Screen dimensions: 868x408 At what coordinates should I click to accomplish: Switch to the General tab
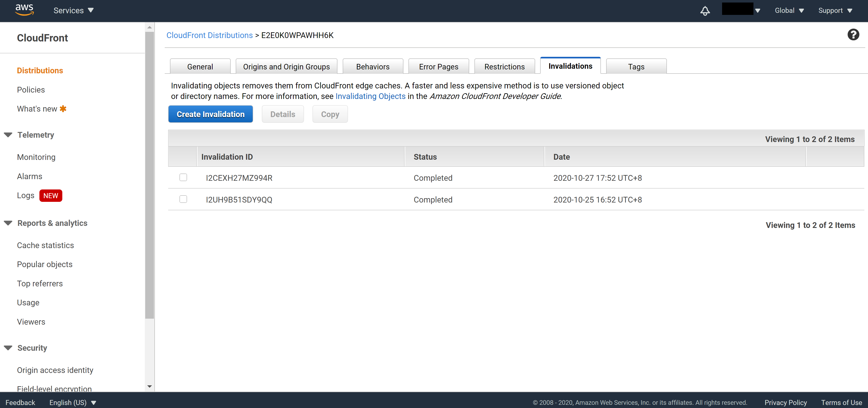(x=200, y=66)
